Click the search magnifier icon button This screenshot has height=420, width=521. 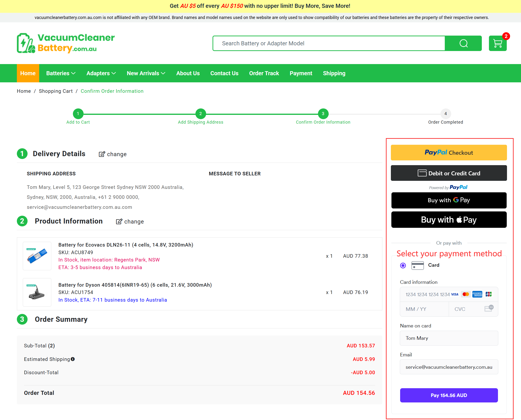[463, 43]
